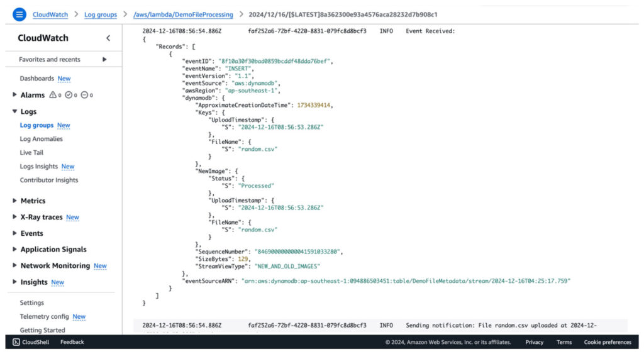Click the OK checkmark circle icon in Alarms
This screenshot has width=644, height=354.
click(x=69, y=95)
